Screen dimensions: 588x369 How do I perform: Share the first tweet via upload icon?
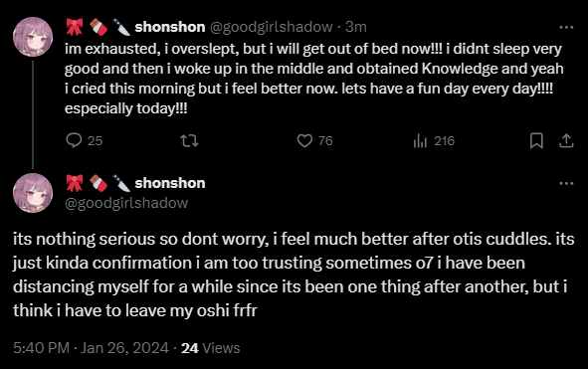tap(566, 140)
